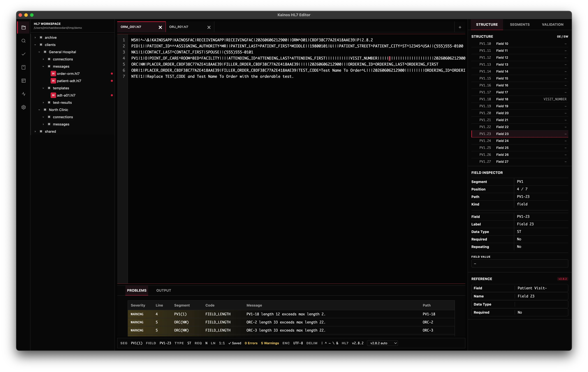This screenshot has height=372, width=588.
Task: Collapse General Hospital messages folder
Action: (x=43, y=66)
